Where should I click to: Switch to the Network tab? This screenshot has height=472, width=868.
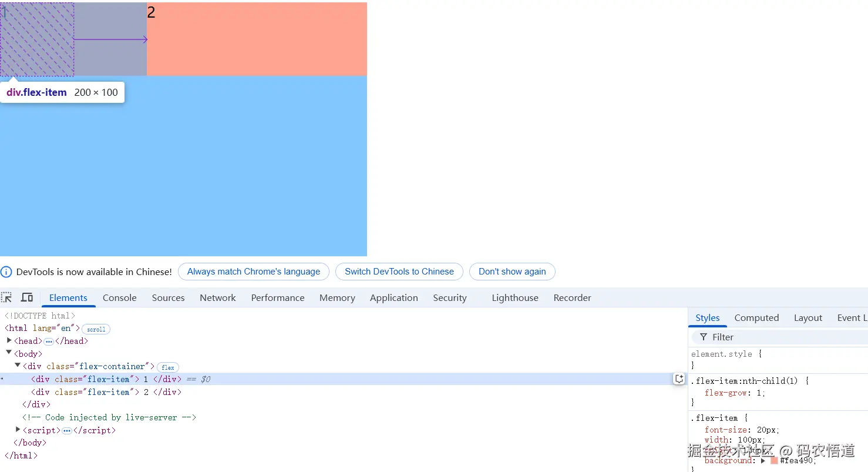(x=217, y=297)
